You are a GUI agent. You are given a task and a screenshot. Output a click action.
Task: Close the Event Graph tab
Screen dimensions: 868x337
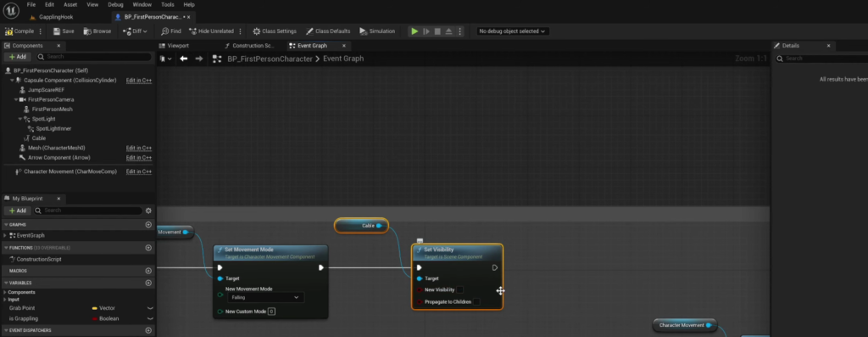(x=344, y=46)
